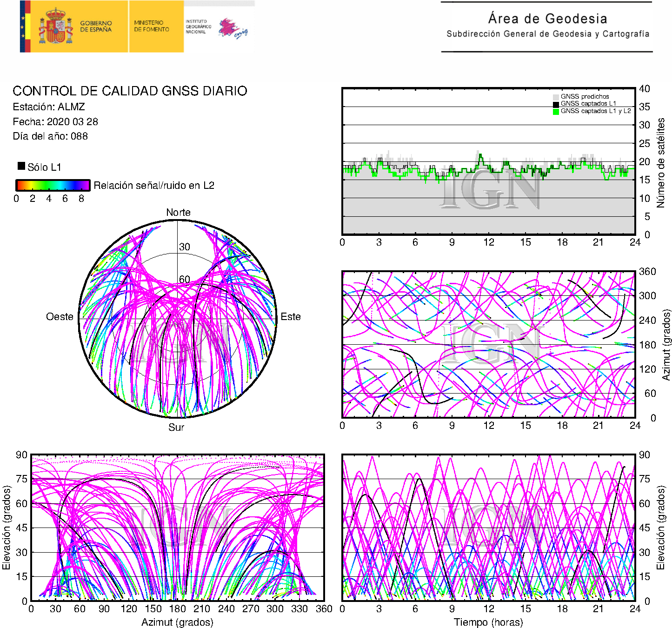
Task: Select the black GNSS captados L1 legend swatch
Action: 556,104
